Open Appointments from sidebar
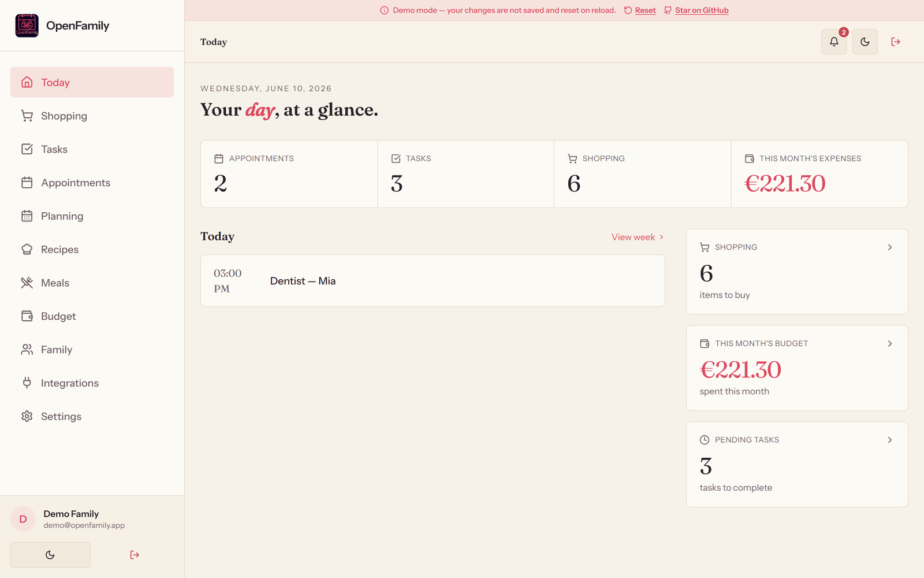The width and height of the screenshot is (924, 578). tap(92, 183)
